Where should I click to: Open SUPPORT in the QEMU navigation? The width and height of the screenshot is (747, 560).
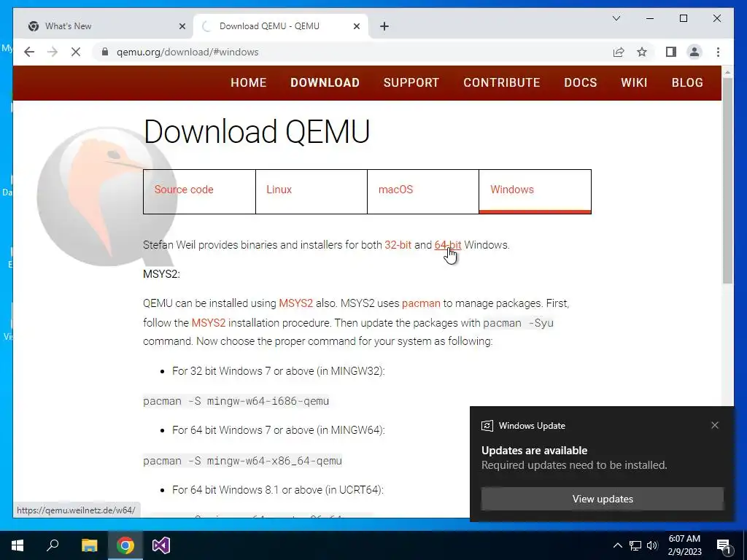411,83
